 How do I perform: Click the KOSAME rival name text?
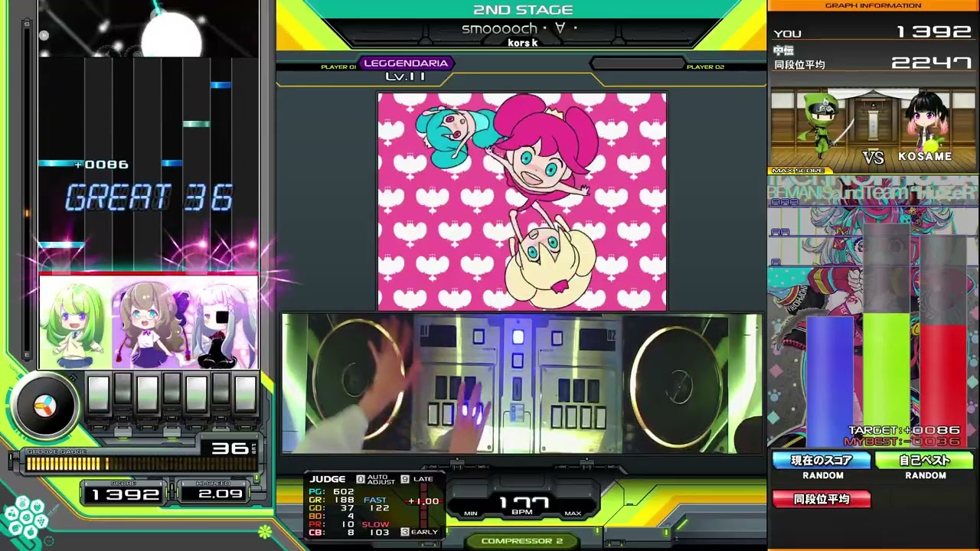click(x=925, y=156)
